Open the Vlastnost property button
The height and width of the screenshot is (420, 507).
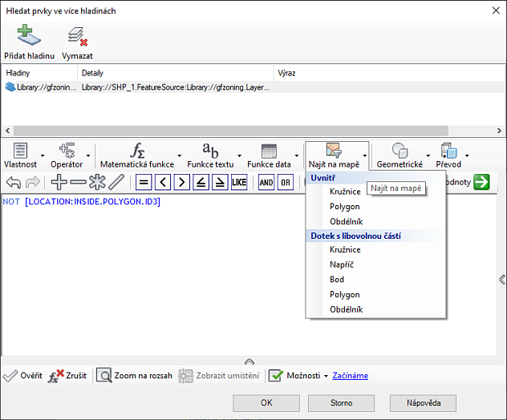[x=20, y=155]
